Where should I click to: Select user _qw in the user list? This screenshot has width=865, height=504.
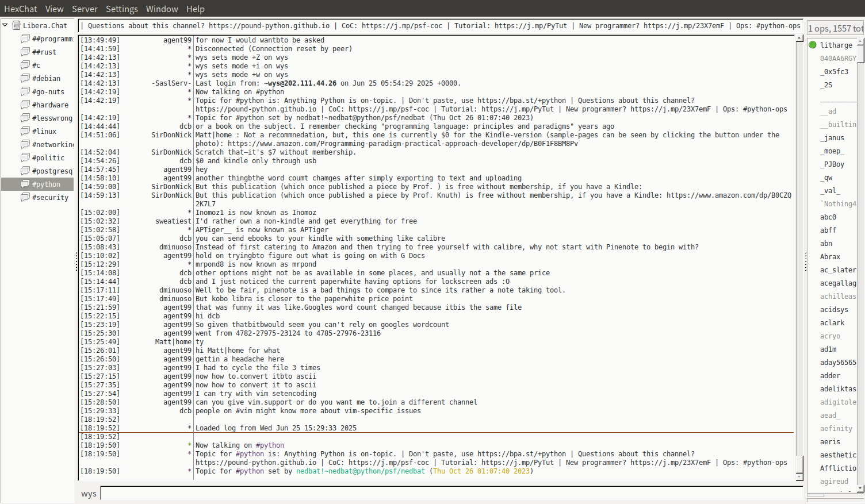pyautogui.click(x=826, y=177)
